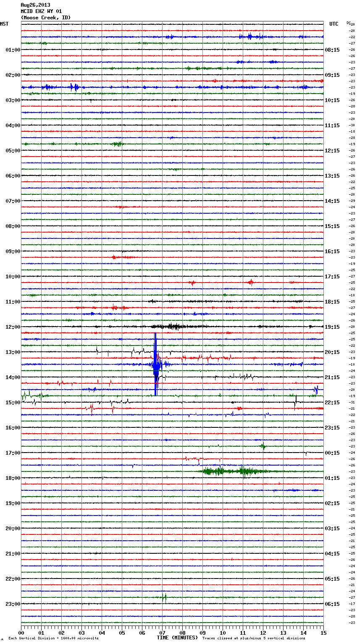Select the MST time label '09:00'

tap(13, 251)
